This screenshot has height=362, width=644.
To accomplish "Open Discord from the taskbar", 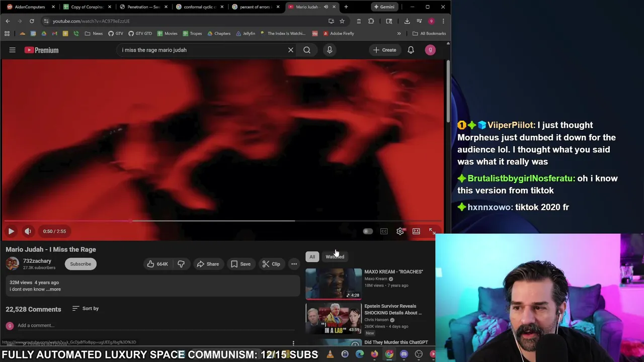I will coord(404,354).
